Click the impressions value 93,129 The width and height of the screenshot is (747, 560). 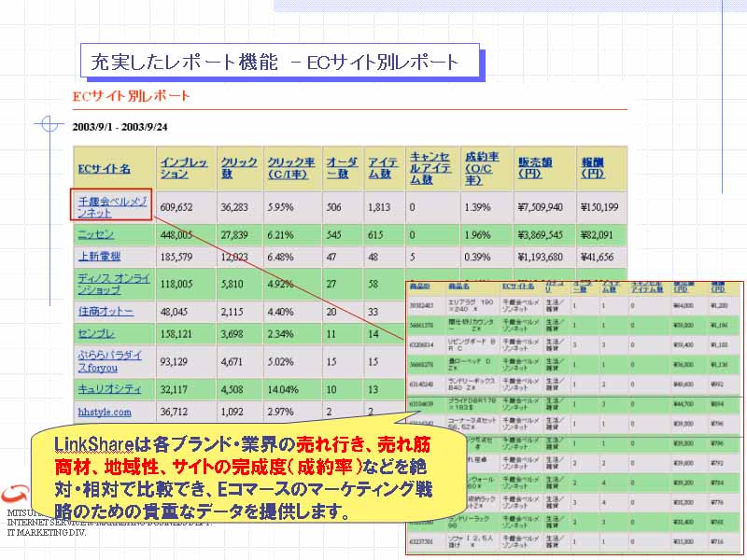174,361
